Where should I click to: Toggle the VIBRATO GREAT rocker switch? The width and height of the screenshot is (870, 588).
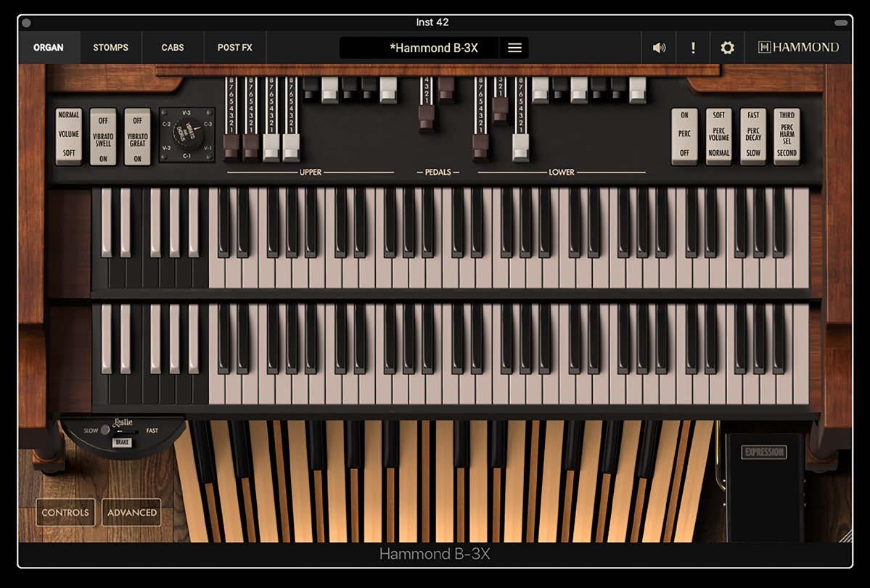[137, 136]
